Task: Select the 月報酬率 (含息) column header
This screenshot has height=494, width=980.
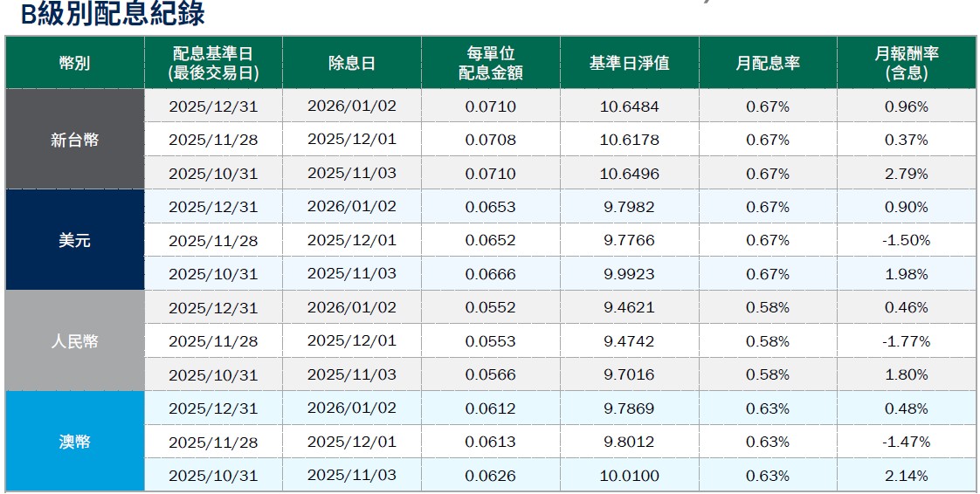Action: click(x=906, y=63)
